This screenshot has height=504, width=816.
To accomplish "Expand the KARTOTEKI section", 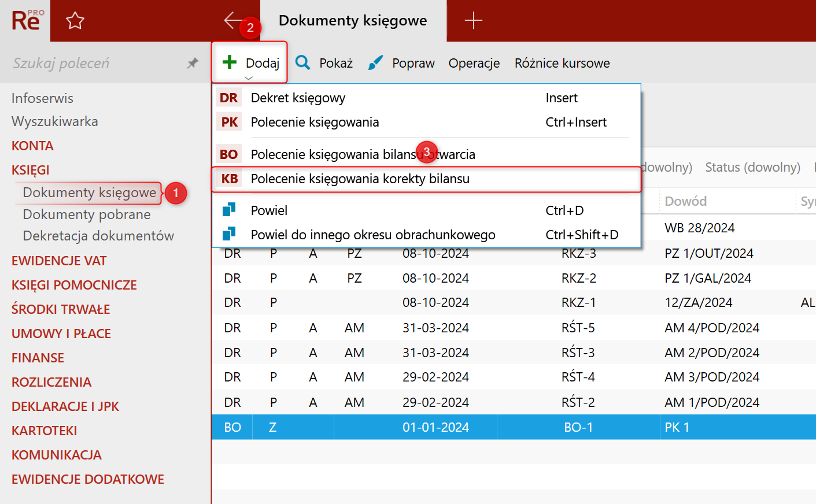I will click(44, 431).
